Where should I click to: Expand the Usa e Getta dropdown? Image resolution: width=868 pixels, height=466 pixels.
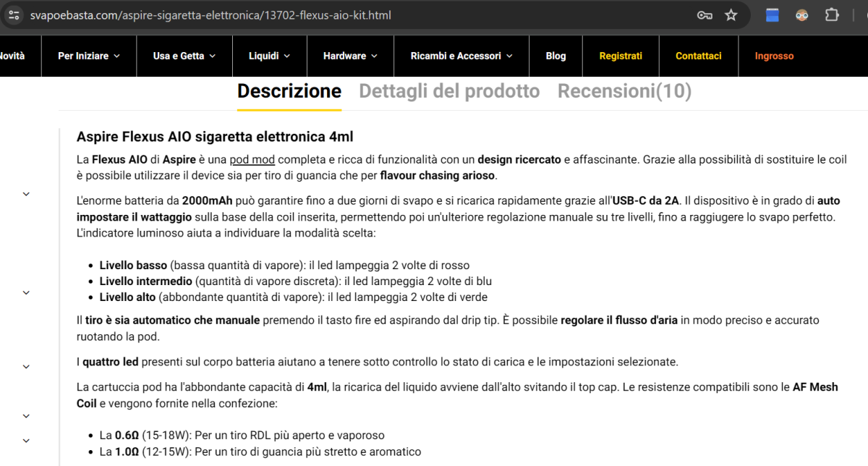click(x=184, y=56)
